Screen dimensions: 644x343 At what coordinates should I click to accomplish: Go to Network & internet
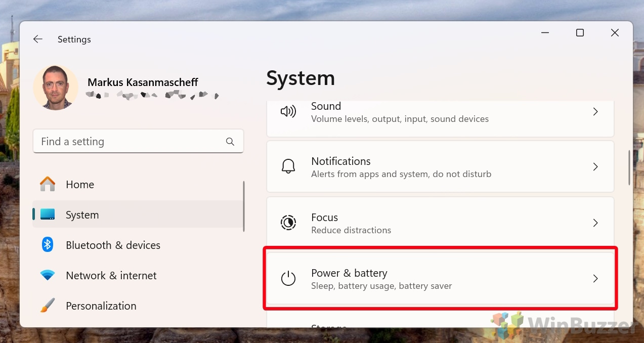(137, 275)
